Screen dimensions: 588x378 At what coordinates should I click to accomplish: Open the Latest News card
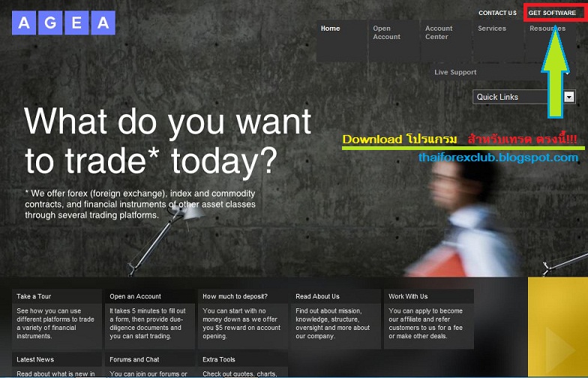point(57,364)
